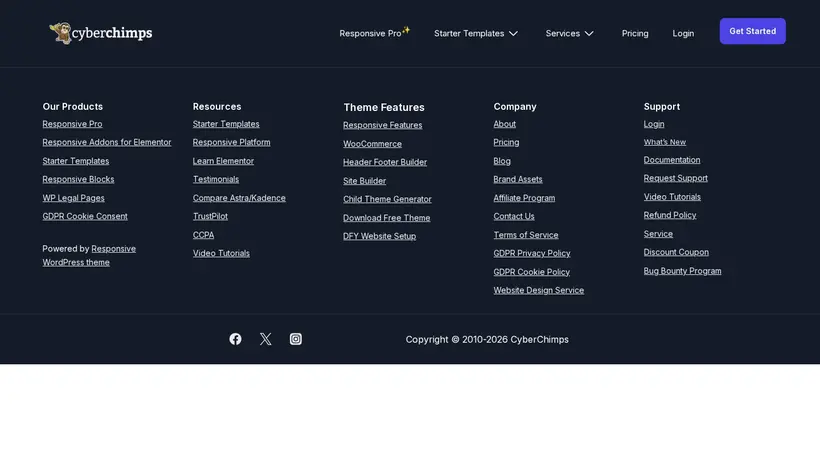This screenshot has width=820, height=461.
Task: Open Starter Templates under Our Products
Action: [x=76, y=161]
